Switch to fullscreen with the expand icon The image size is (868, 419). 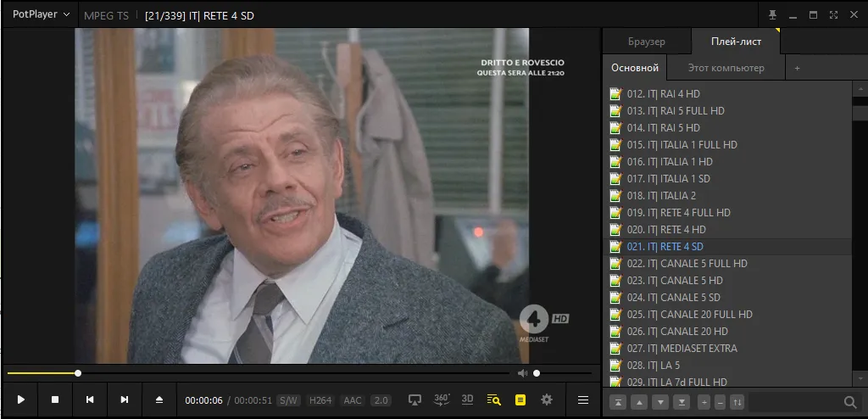834,15
